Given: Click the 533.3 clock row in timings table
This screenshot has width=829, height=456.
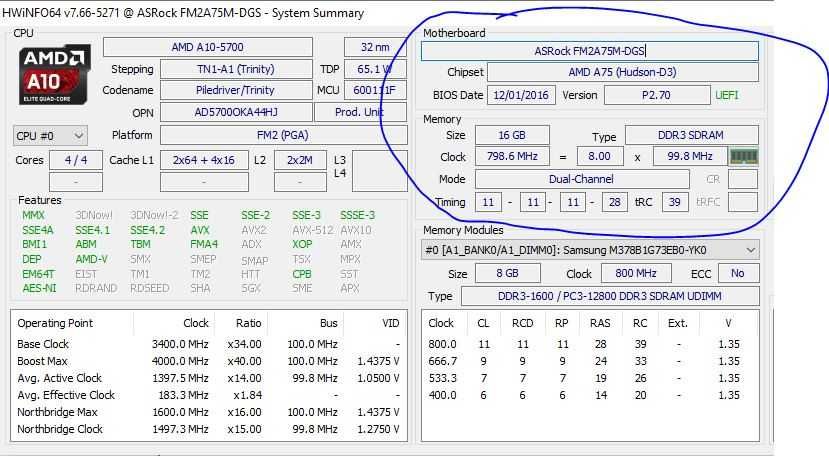Looking at the screenshot, I should (590, 378).
